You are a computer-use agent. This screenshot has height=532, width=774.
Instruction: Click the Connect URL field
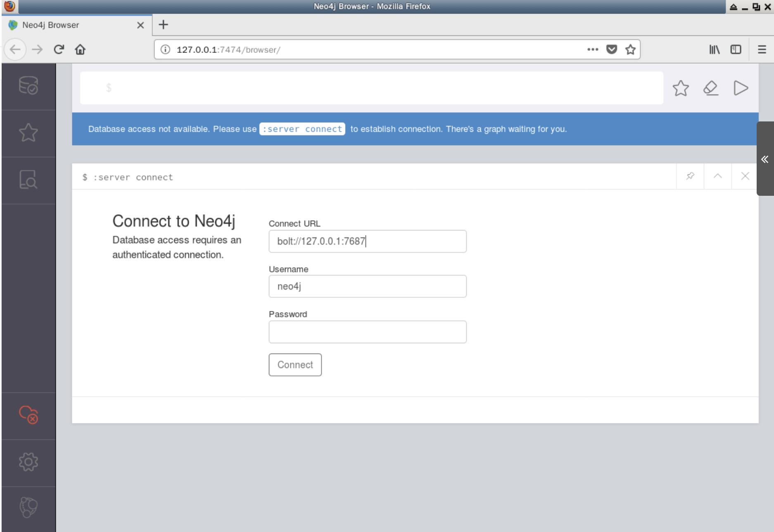coord(368,241)
